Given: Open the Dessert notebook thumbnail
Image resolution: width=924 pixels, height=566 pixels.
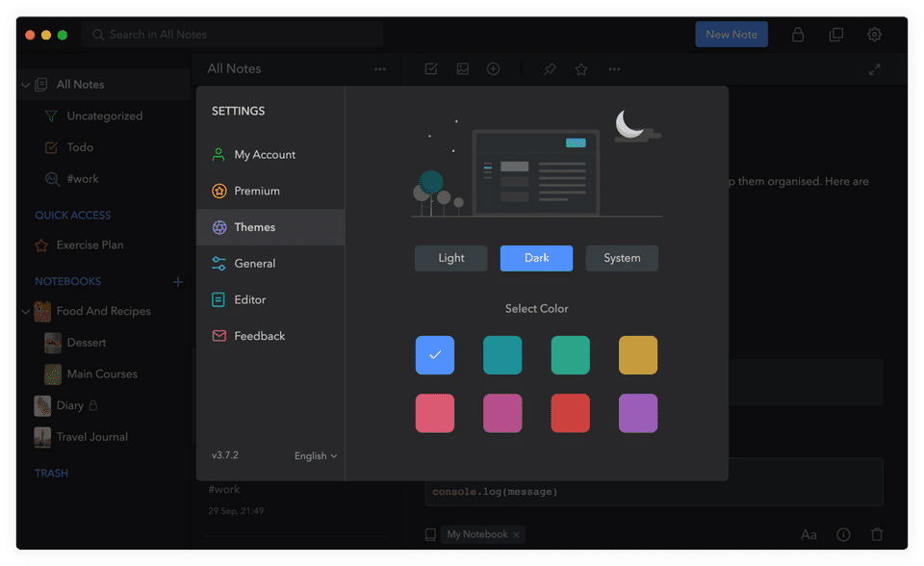Looking at the screenshot, I should tap(53, 343).
